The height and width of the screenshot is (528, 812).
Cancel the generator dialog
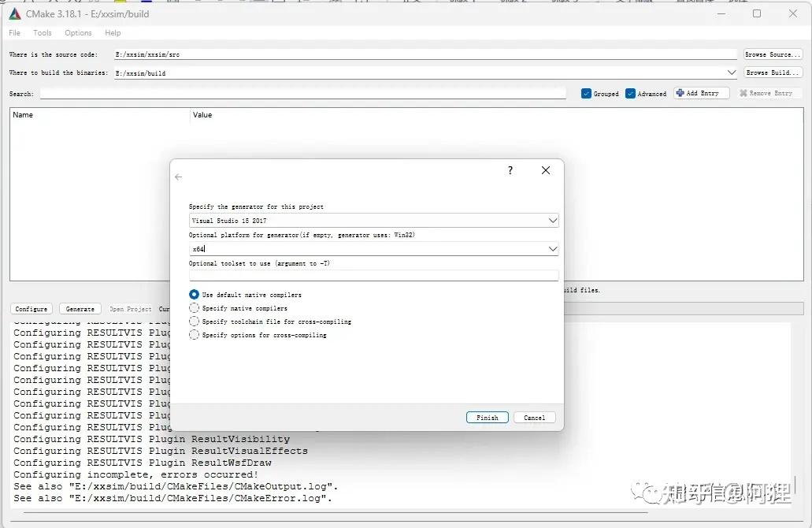(534, 417)
